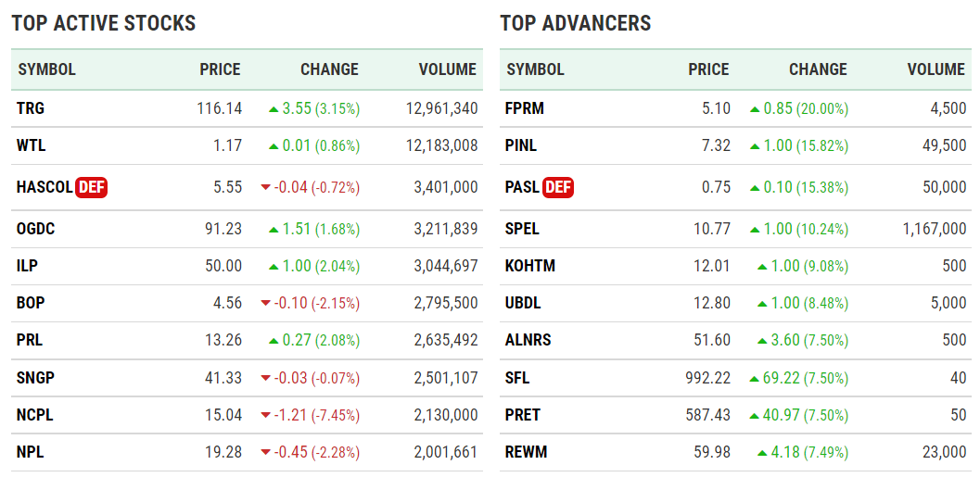980x490 pixels.
Task: Click the red down arrow in BOP row
Action: pos(266,304)
